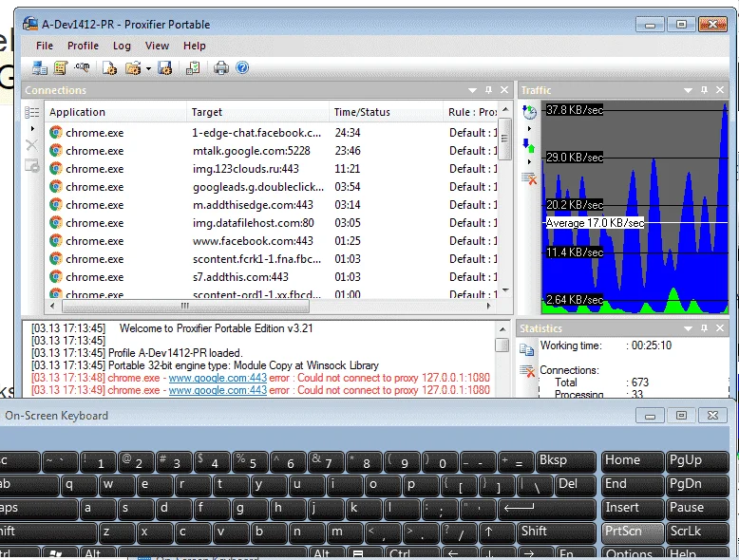
Task: Sort by the Application column header
Action: 116,112
